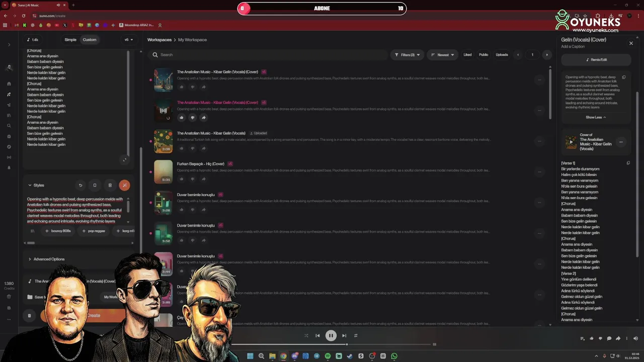Open first Duvar benimle konuştu song title
This screenshot has width=644, height=362.
196,195
